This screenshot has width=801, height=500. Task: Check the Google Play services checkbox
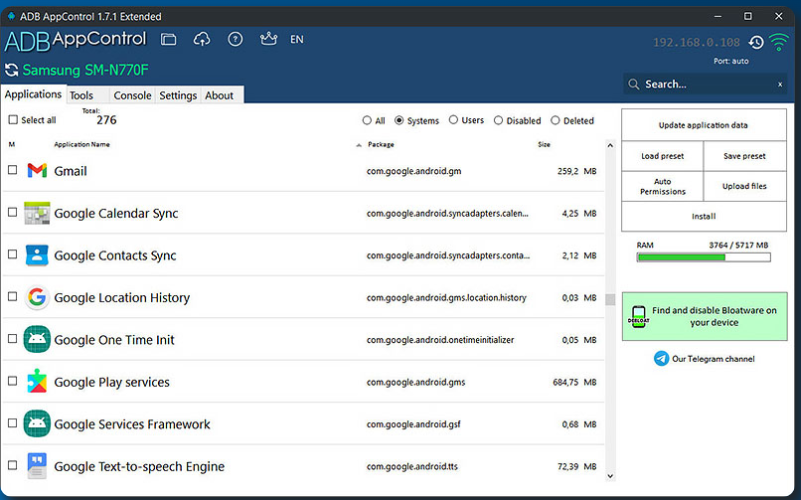pos(13,381)
